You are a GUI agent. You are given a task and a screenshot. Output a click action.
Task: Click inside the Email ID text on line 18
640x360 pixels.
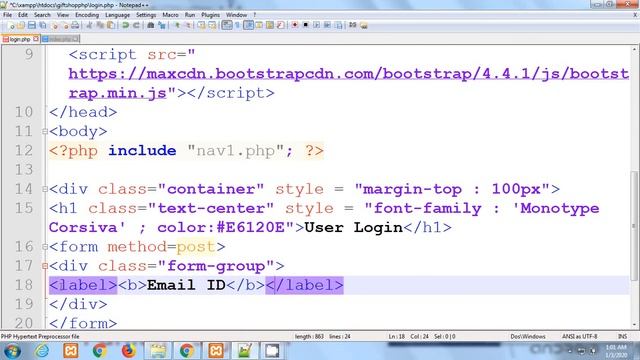(186, 285)
